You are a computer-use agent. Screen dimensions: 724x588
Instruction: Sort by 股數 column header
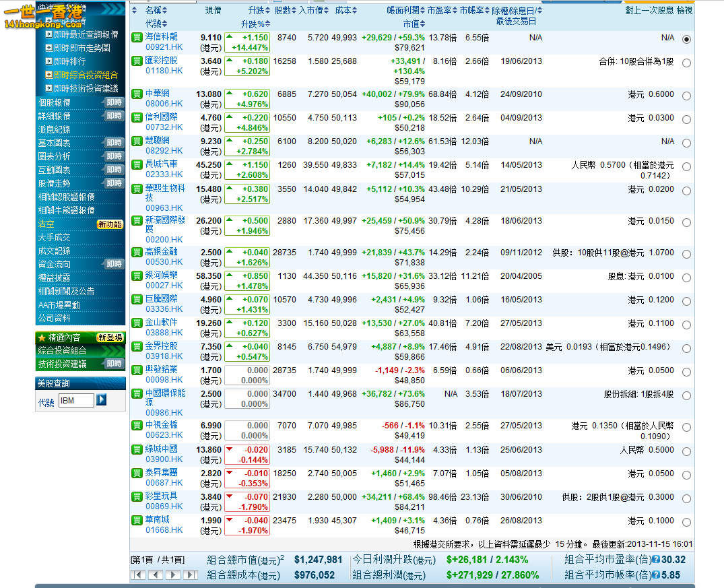(x=285, y=10)
